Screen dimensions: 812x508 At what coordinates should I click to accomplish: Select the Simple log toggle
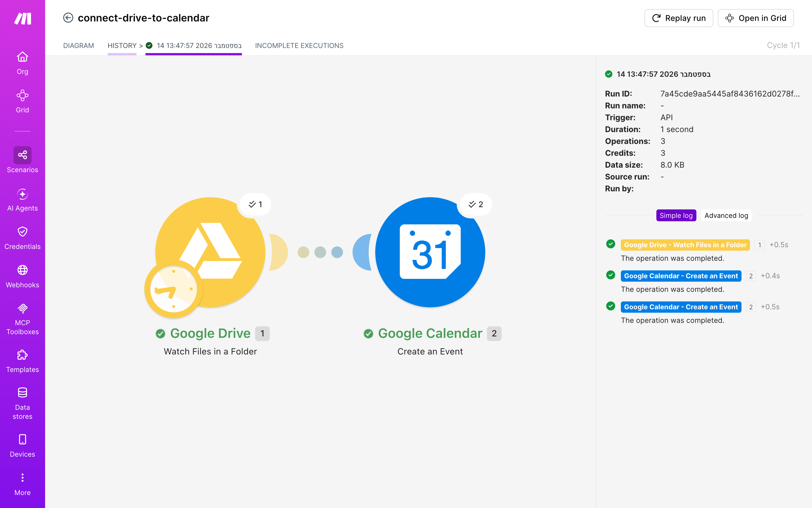pos(676,215)
